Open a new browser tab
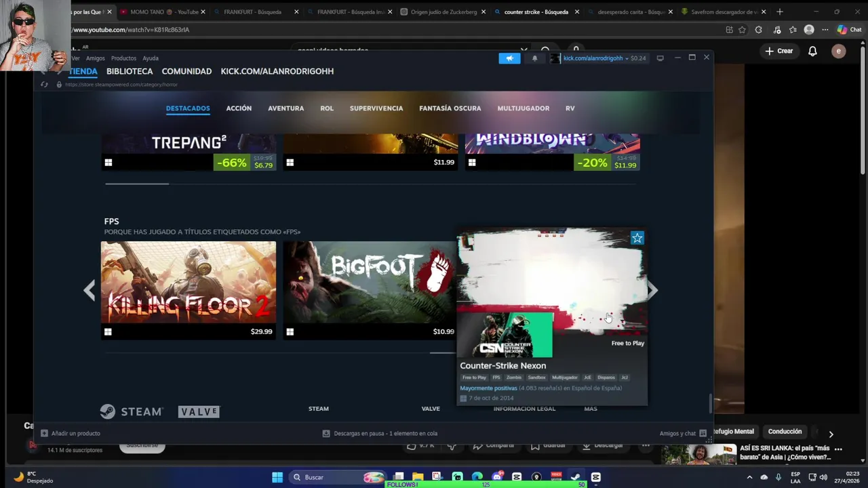Viewport: 868px width, 488px height. coord(779,12)
